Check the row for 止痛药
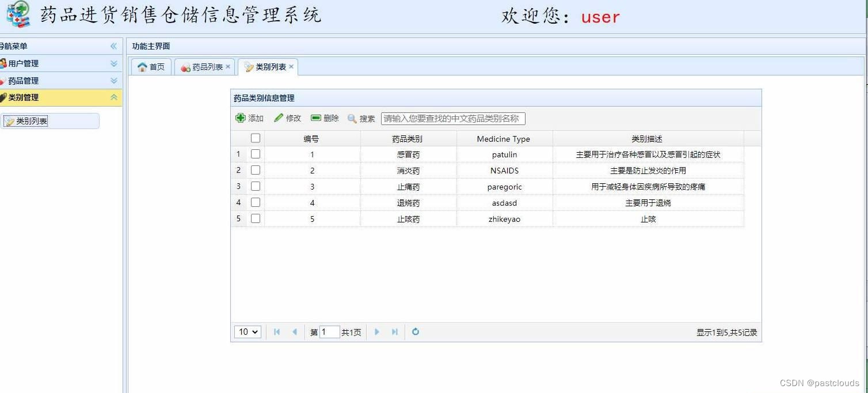 (x=256, y=186)
